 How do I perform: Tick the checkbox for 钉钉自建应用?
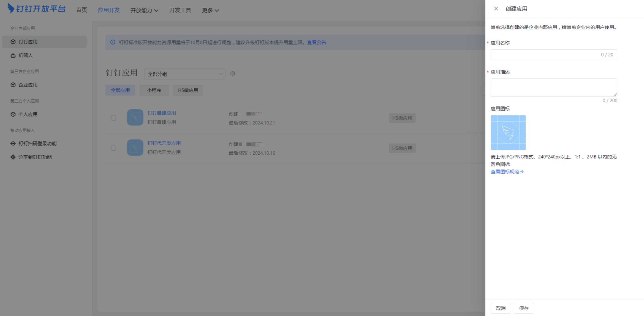[114, 118]
